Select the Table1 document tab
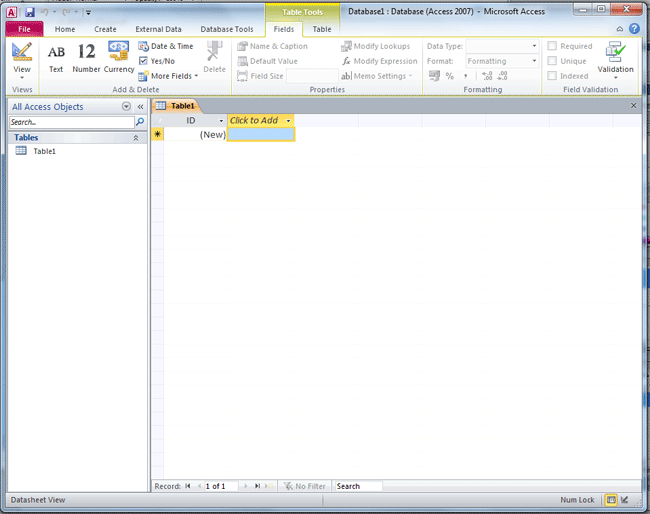Screen dimensions: 650x514 [x=176, y=106]
